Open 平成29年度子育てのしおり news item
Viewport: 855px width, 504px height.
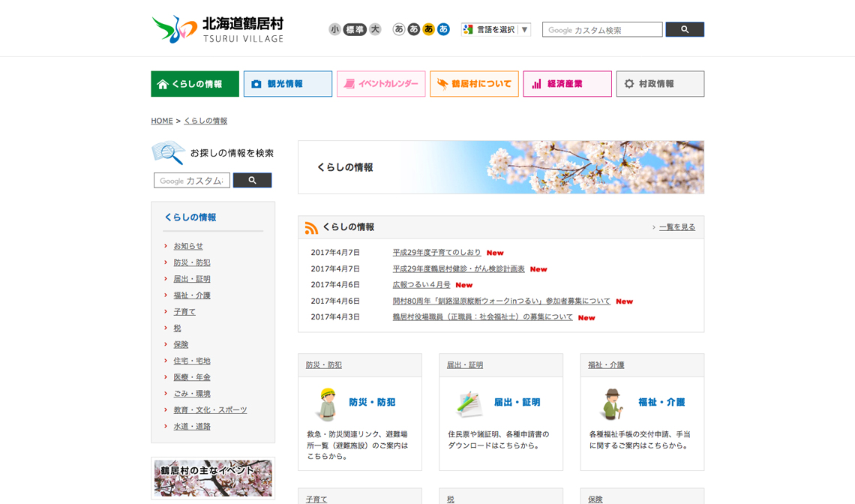(436, 253)
